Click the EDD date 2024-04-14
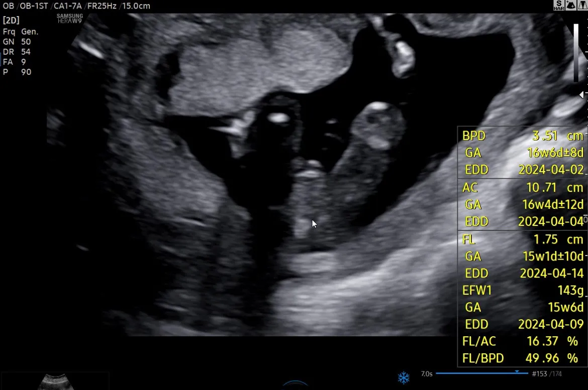This screenshot has width=588, height=390. (x=552, y=273)
